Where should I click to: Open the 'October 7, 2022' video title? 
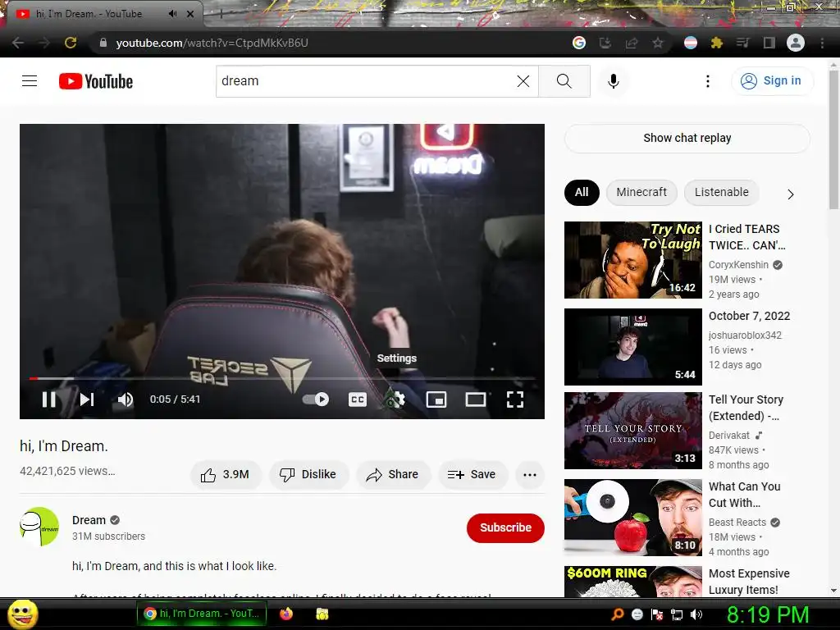pyautogui.click(x=749, y=316)
